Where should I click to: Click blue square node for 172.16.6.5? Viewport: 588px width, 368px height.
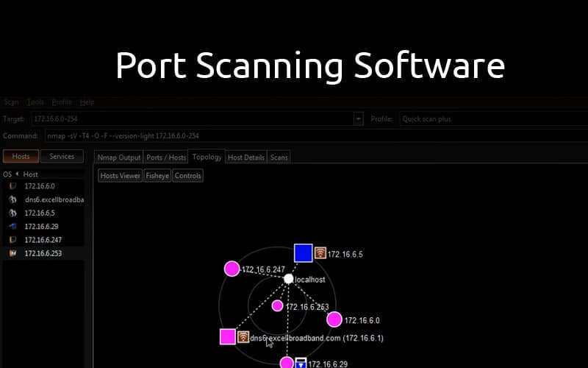tap(304, 252)
